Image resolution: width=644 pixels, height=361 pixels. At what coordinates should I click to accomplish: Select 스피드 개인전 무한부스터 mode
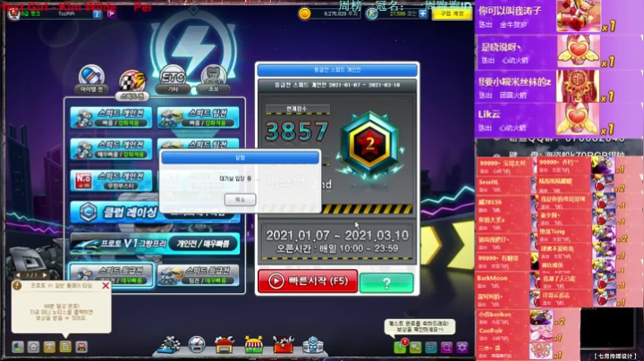click(x=111, y=180)
